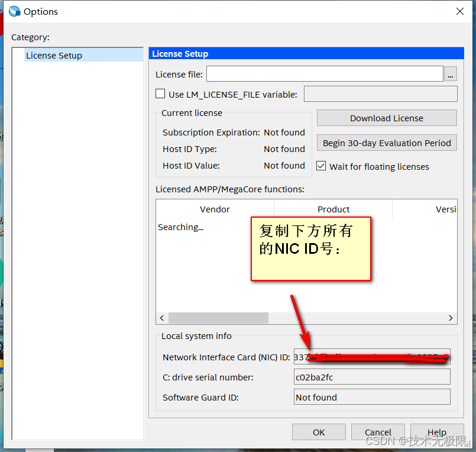Screen dimensions: 476x452
Task: Click the horizontal scrollbar thumb in functions list
Action: [218, 318]
